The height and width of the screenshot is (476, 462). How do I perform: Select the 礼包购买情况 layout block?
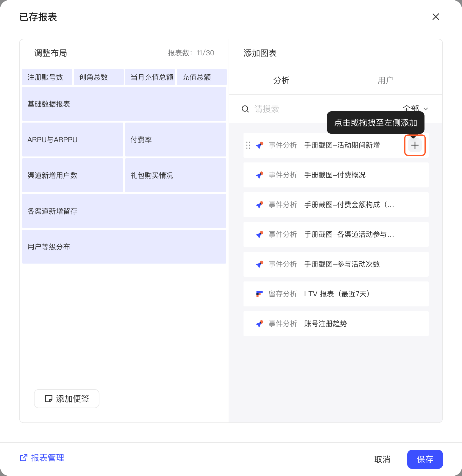(176, 175)
